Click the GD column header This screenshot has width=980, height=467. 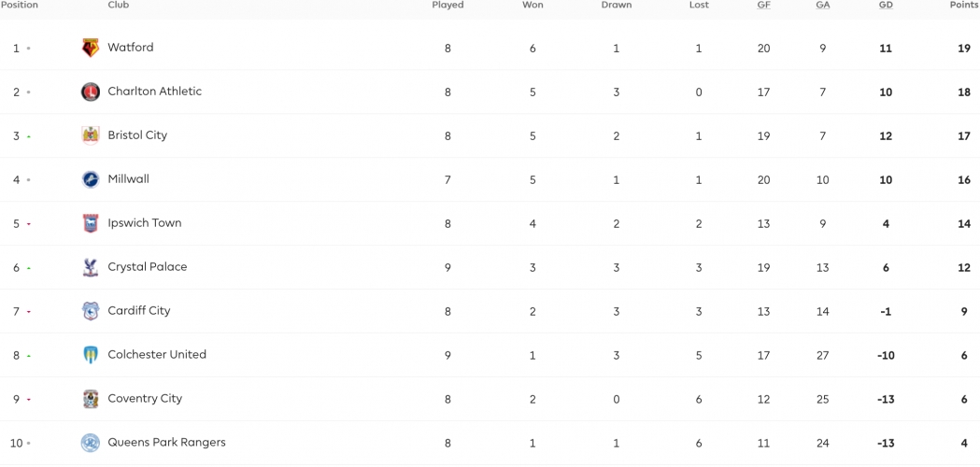click(x=886, y=5)
